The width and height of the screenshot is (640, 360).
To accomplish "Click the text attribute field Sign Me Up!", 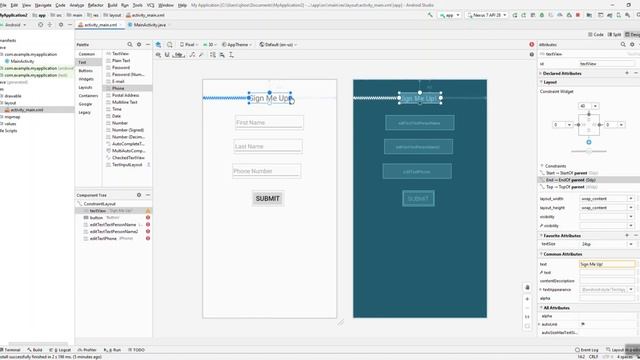I will click(x=607, y=264).
